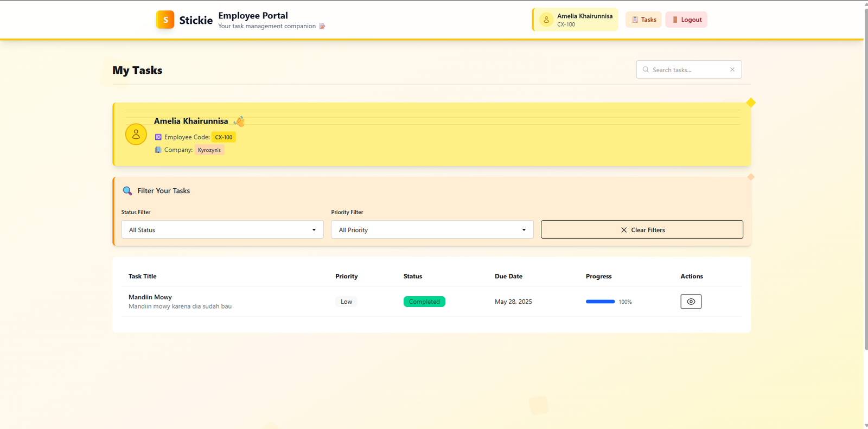868x429 pixels.
Task: Click the page vertical scrollbar
Action: pyautogui.click(x=866, y=179)
